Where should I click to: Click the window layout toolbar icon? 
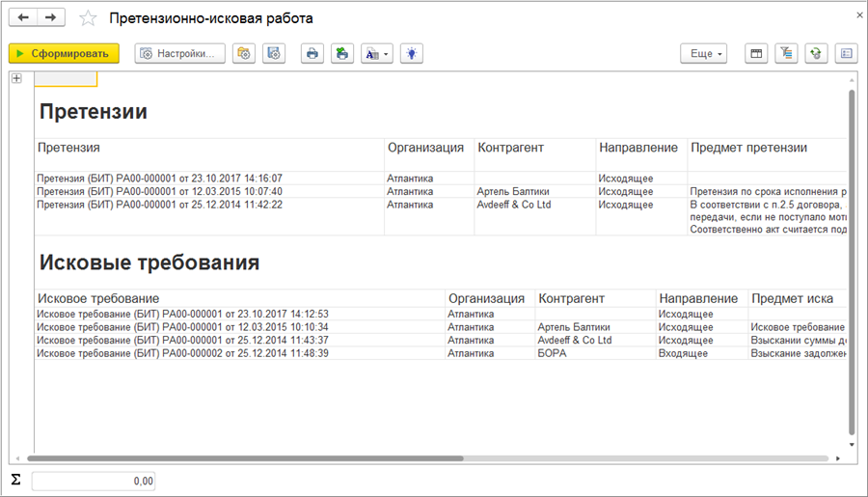tap(757, 54)
